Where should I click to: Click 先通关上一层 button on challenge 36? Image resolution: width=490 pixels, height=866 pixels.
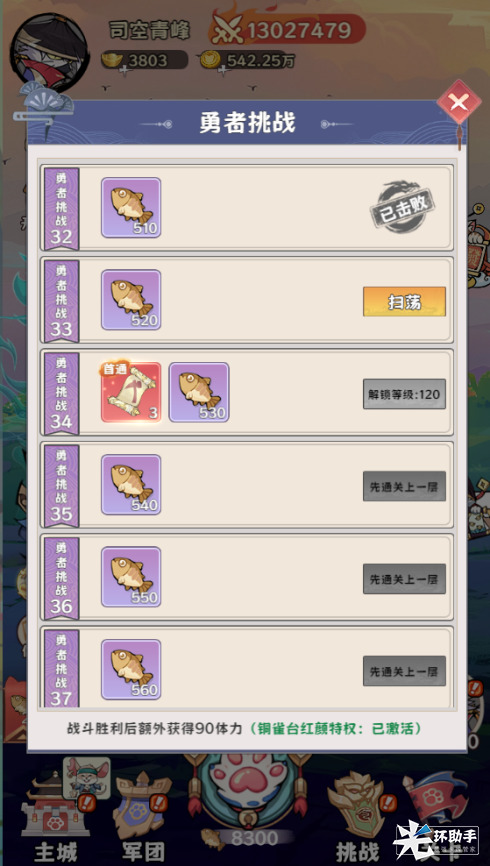click(x=404, y=579)
